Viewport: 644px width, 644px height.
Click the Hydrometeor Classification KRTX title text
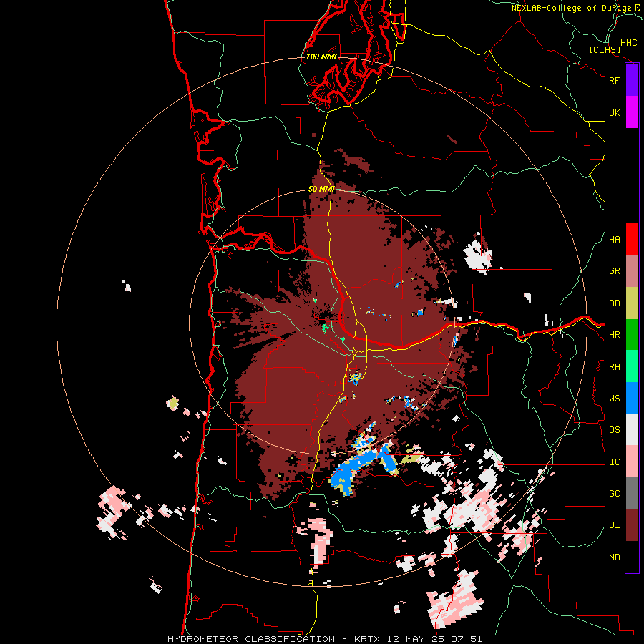(324, 639)
